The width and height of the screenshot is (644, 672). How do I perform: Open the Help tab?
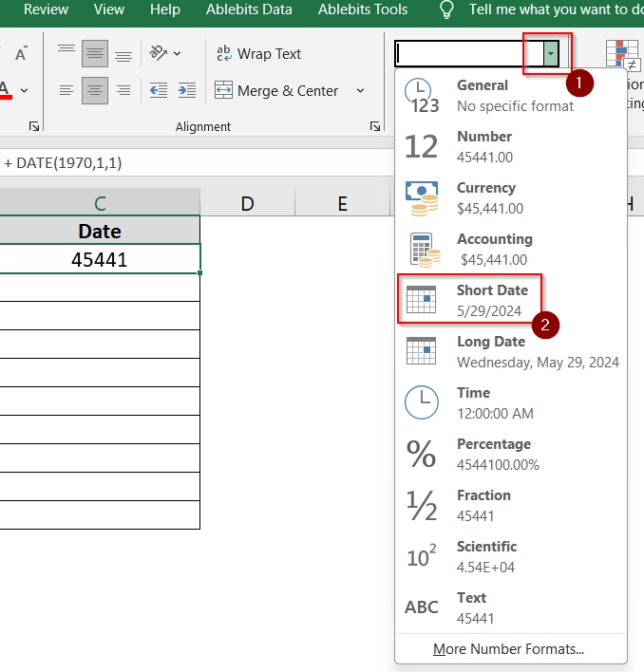click(x=165, y=9)
